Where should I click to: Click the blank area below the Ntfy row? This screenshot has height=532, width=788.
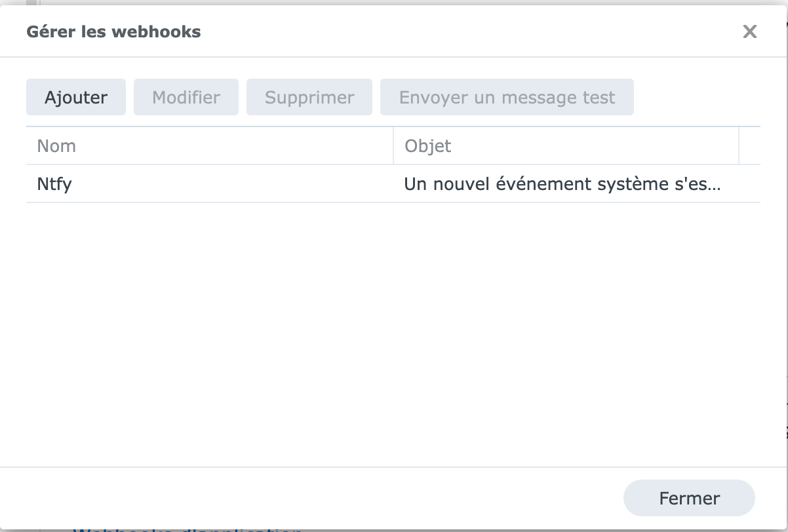(x=393, y=334)
